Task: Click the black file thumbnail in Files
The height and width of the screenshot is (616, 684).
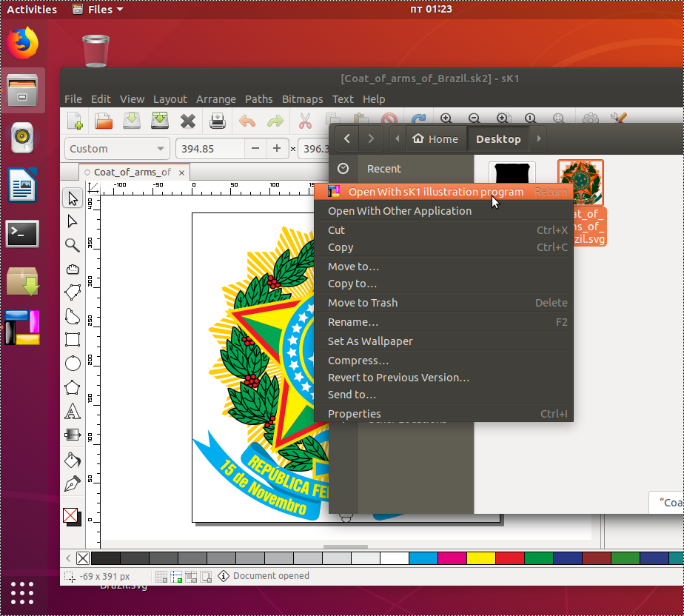Action: pyautogui.click(x=512, y=174)
